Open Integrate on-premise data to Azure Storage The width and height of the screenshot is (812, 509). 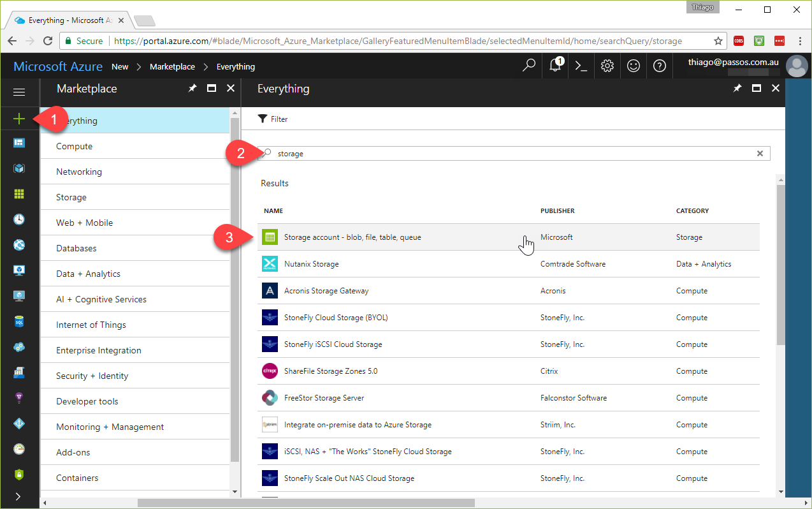pos(509,425)
